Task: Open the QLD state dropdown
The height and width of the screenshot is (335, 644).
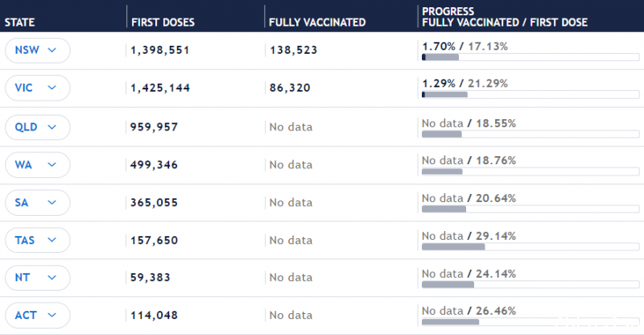Action: coord(37,127)
